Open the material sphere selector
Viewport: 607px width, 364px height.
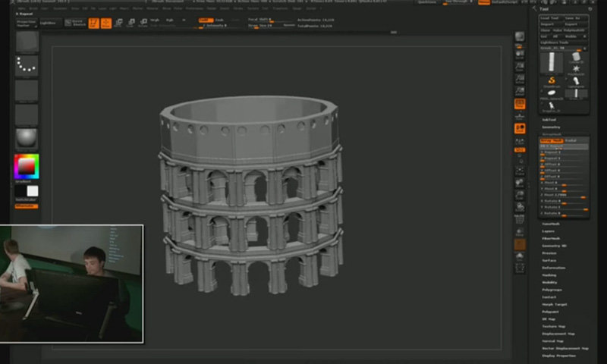(x=27, y=139)
